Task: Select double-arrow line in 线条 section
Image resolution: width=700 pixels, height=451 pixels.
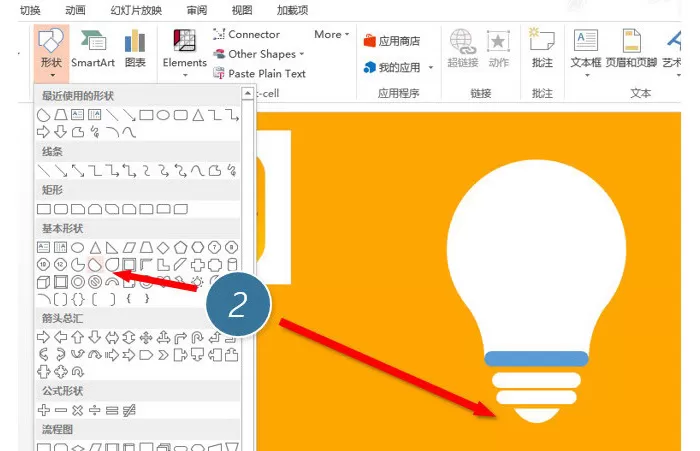Action: pyautogui.click(x=78, y=171)
